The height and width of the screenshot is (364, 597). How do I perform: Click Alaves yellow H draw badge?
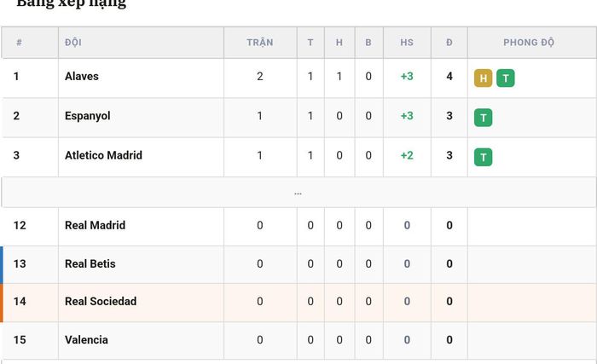click(x=483, y=78)
